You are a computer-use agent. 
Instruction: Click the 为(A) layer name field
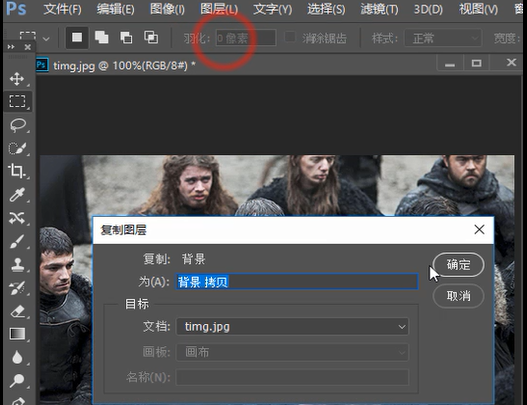pyautogui.click(x=297, y=281)
